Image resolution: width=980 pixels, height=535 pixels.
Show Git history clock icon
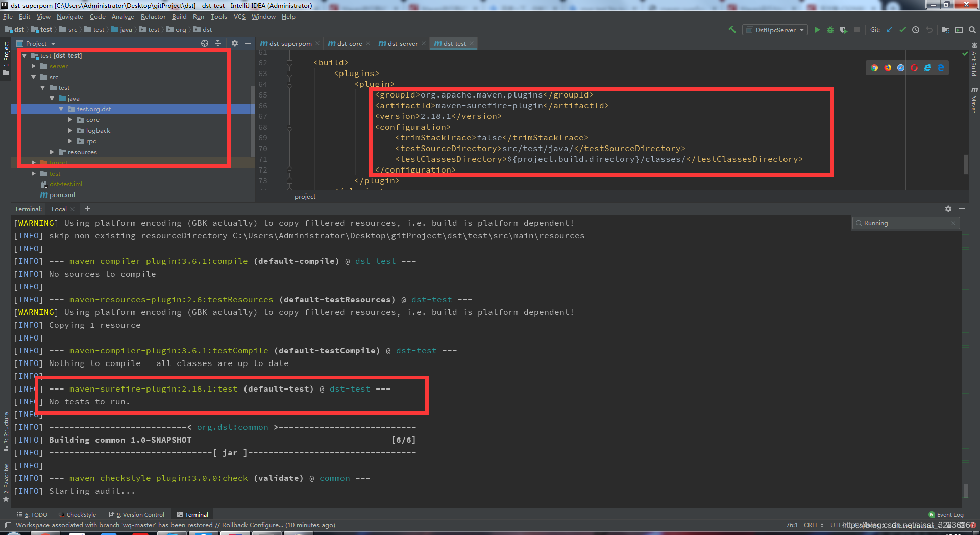916,30
